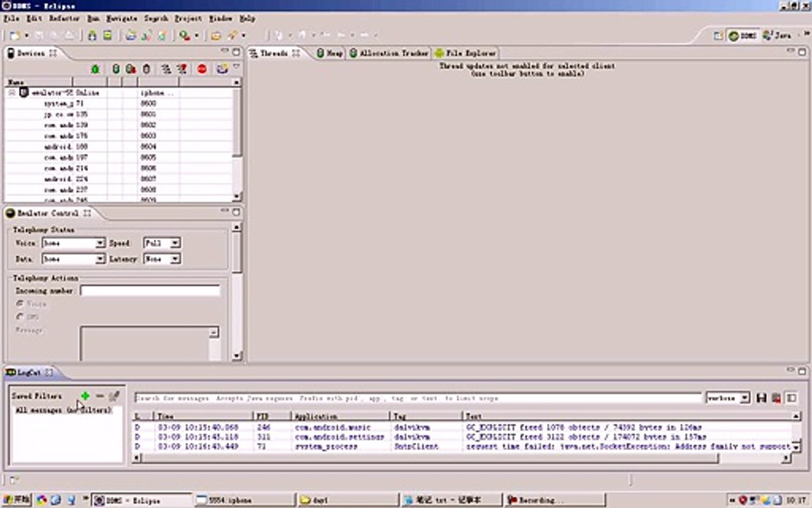Click the Update Heap icon in Devices toolbar
This screenshot has height=508, width=812.
116,69
